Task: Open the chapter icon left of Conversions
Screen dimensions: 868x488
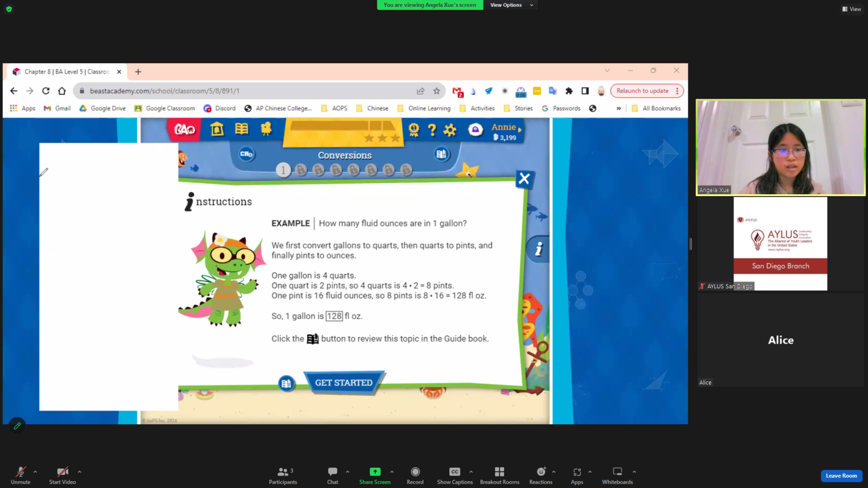Action: (x=246, y=154)
